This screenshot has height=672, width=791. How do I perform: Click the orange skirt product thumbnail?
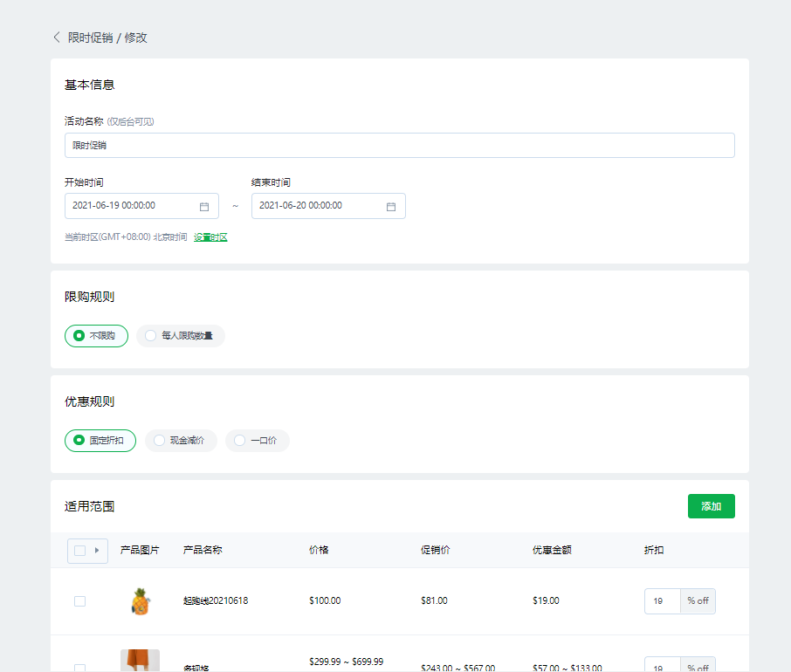pyautogui.click(x=140, y=661)
